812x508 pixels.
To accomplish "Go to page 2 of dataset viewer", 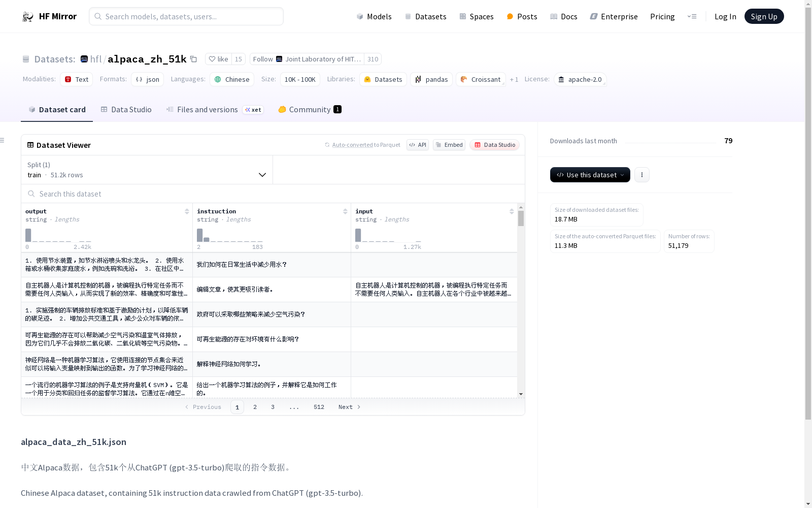I will [255, 407].
